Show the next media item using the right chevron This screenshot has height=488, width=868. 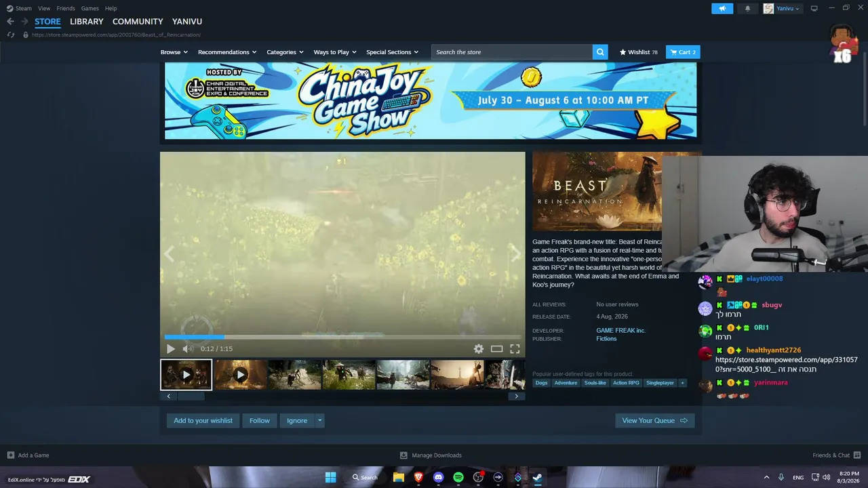pos(515,254)
